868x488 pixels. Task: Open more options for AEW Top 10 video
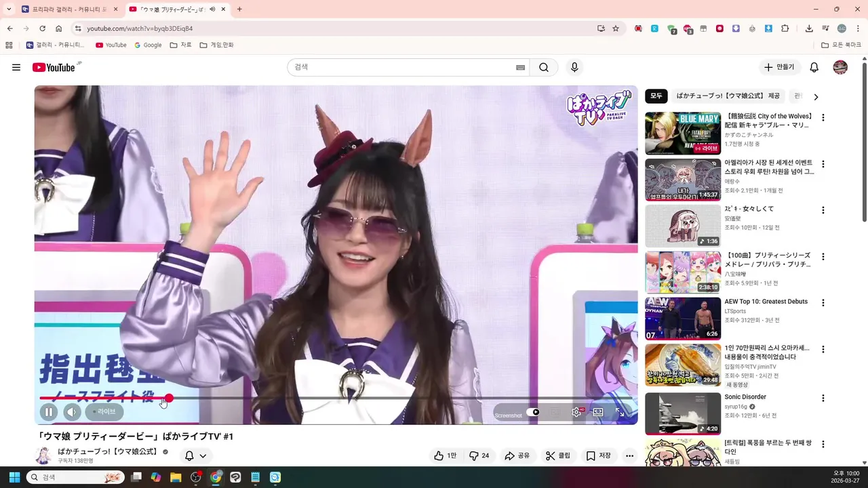click(823, 303)
